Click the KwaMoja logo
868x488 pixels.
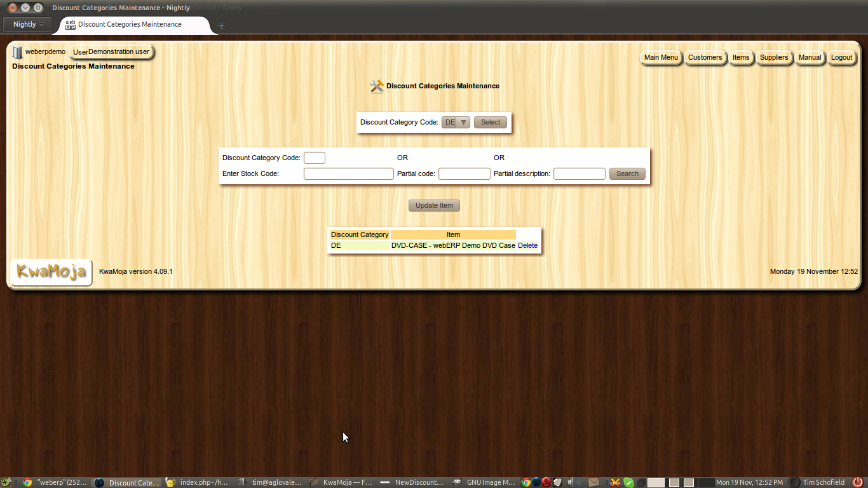tap(51, 271)
